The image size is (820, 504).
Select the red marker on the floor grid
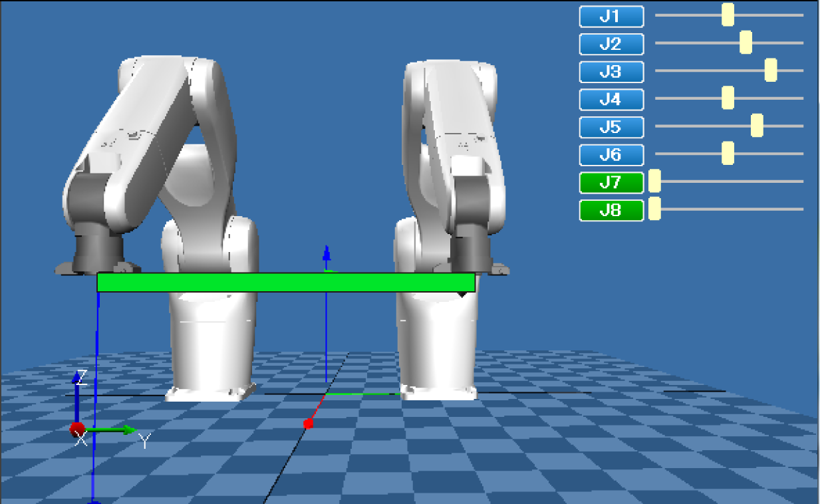(x=308, y=424)
